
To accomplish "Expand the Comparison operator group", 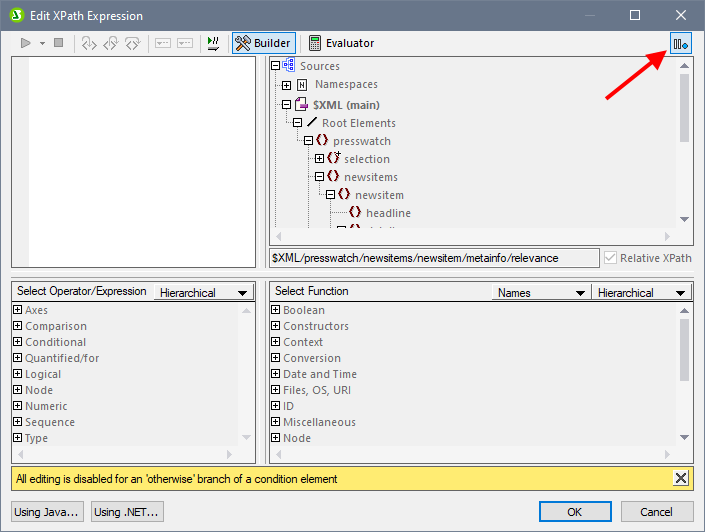I will coord(18,326).
